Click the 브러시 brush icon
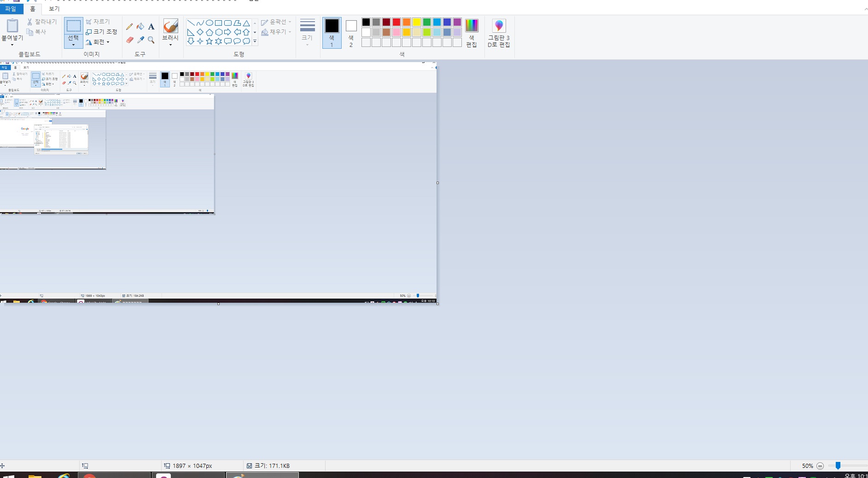Viewport: 868px width, 478px height. coord(170,26)
